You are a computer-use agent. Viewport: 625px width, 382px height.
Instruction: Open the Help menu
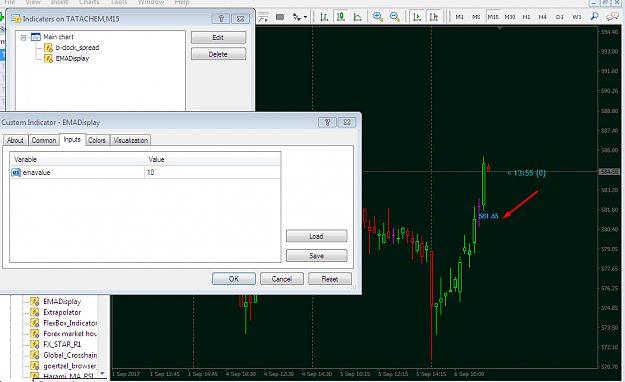[x=182, y=2]
